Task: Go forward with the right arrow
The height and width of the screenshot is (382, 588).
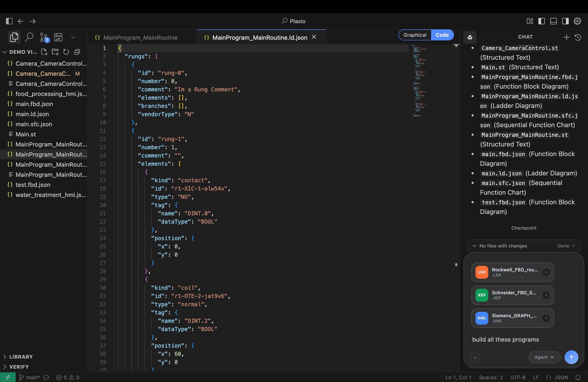Action: click(x=33, y=21)
